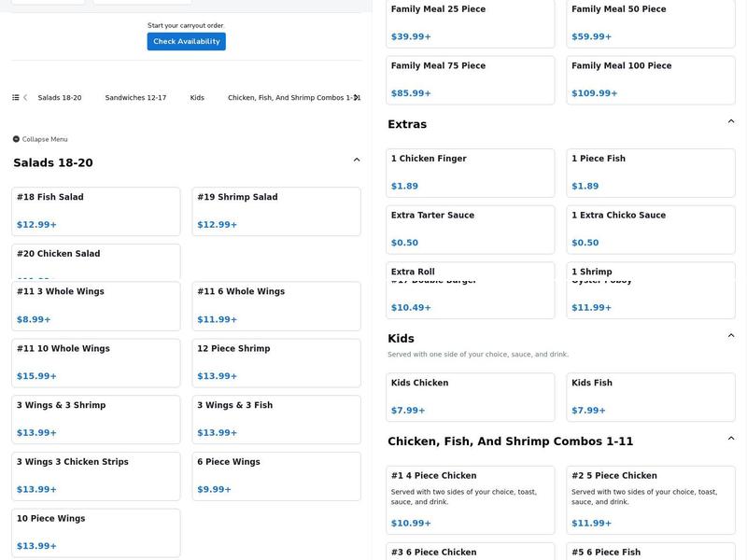Go to Salads 18-20 category tab
The image size is (747, 560).
60,97
